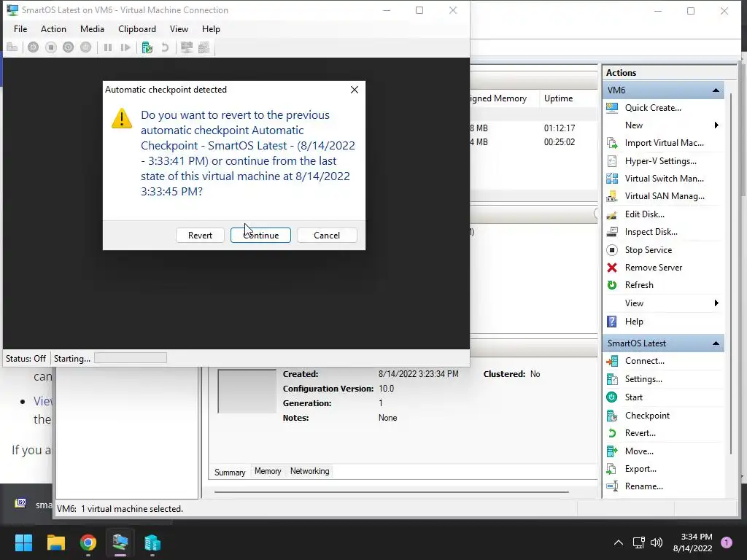Click the volume icon in system tray
747x560 pixels.
(657, 542)
